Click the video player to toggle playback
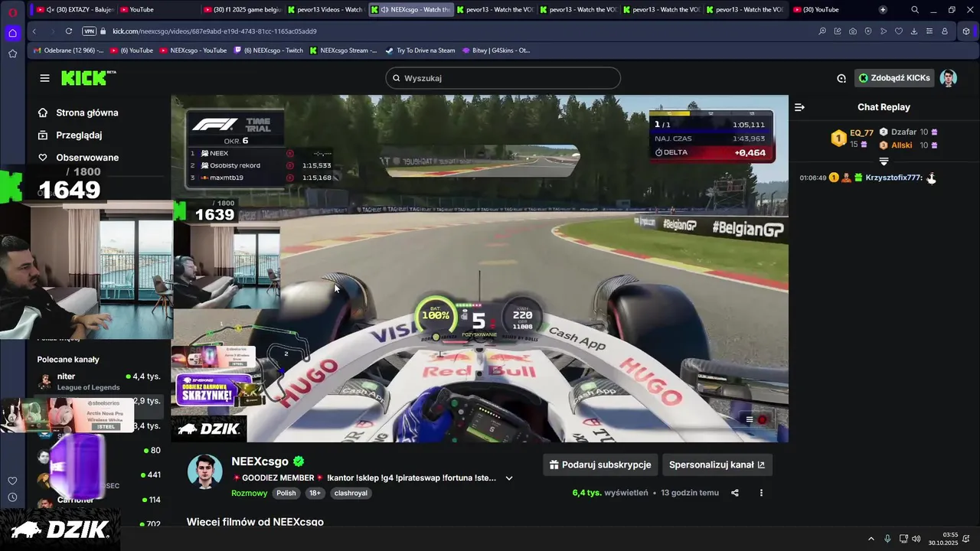980x551 pixels. (x=480, y=268)
